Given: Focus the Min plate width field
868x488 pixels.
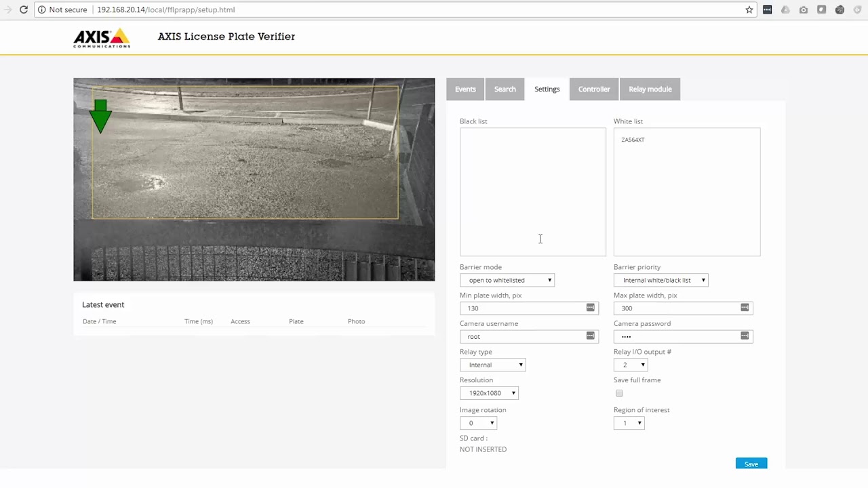Looking at the screenshot, I should [529, 308].
